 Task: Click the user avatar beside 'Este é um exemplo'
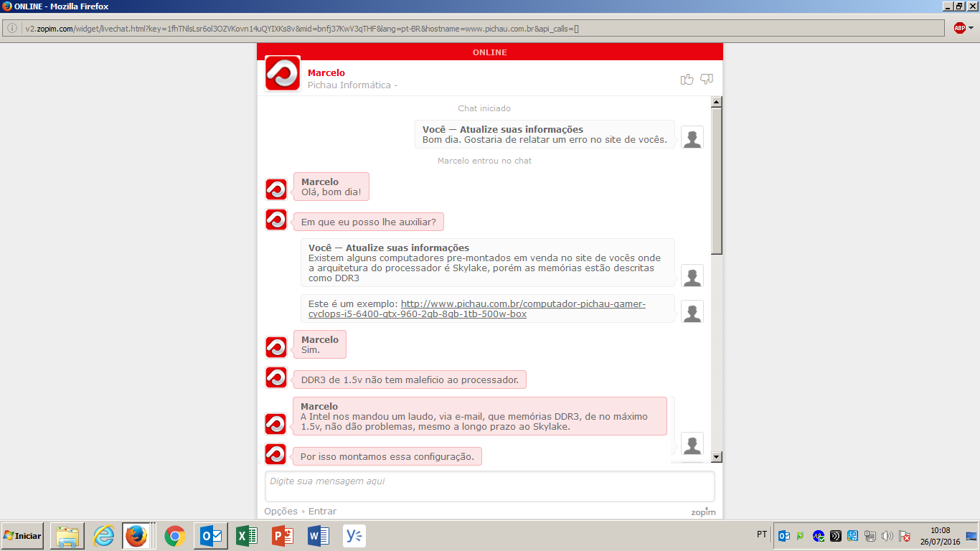(x=692, y=311)
